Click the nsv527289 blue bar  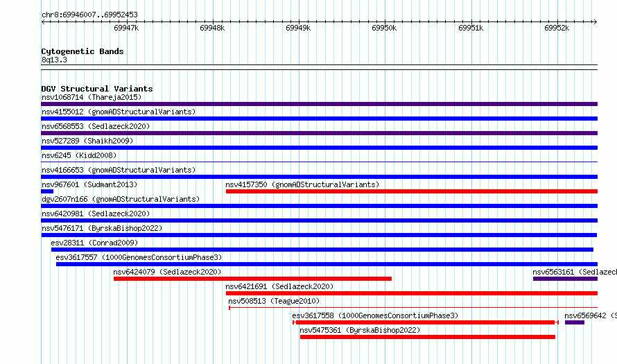(319, 148)
